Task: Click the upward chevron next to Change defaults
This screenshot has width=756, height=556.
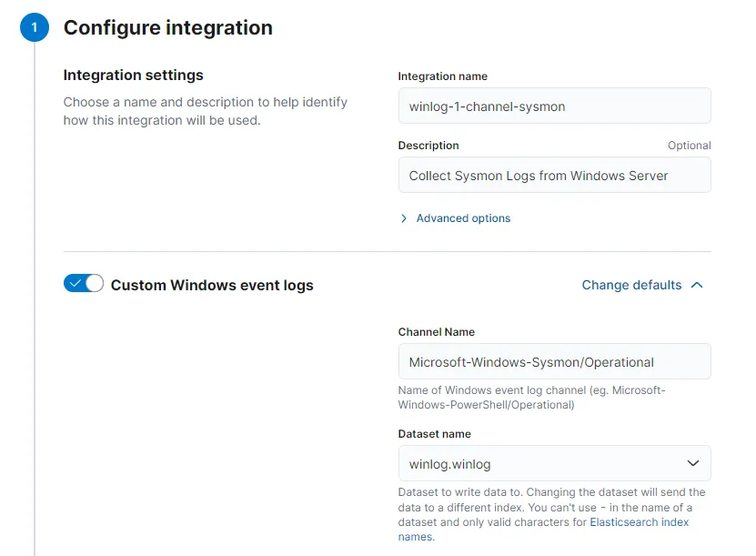Action: tap(696, 285)
